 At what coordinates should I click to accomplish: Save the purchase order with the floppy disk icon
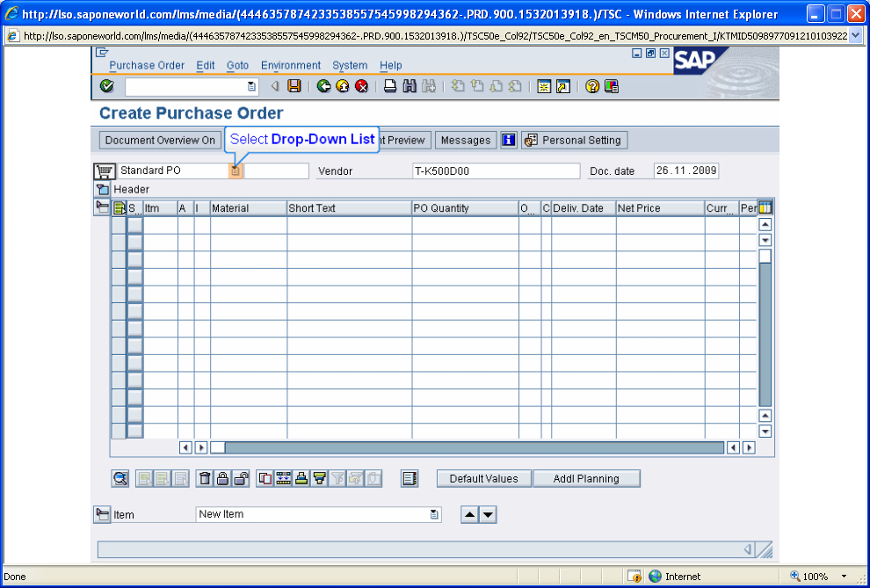[294, 86]
